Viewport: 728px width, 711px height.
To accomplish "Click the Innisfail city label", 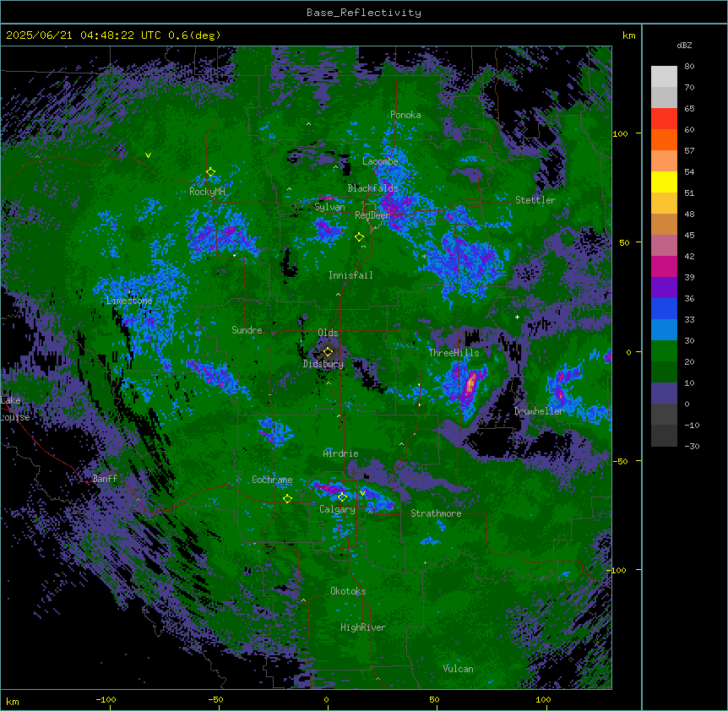I will (350, 275).
